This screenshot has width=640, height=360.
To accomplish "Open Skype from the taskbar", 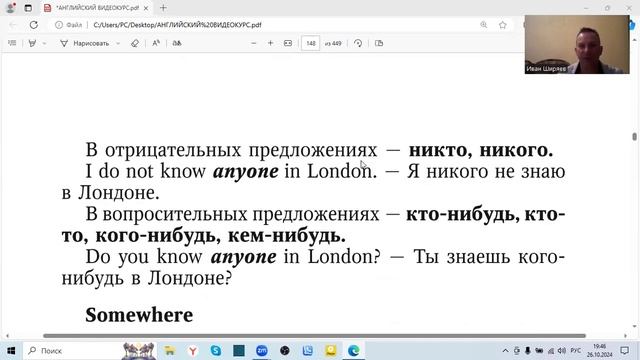I will coord(216,351).
